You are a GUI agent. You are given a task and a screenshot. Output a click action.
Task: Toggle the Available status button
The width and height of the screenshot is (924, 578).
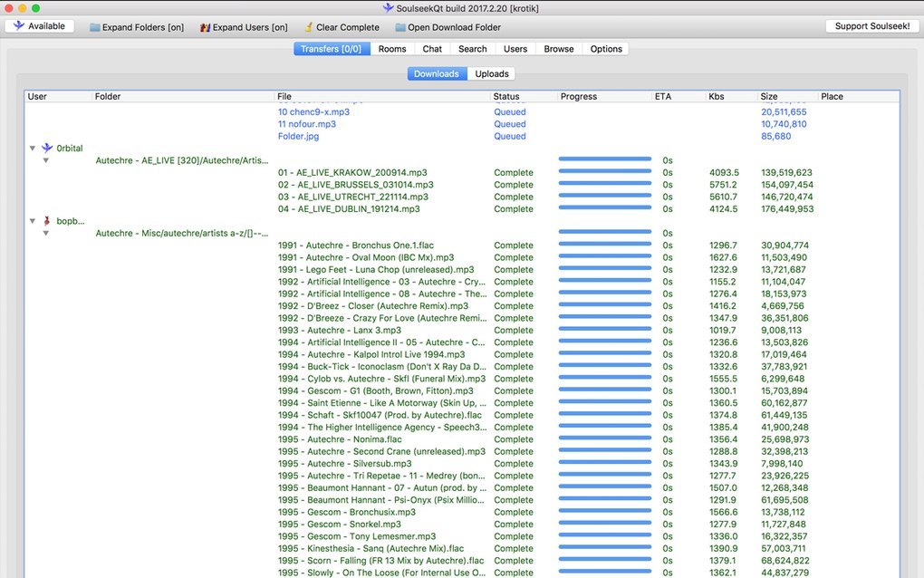pos(40,26)
